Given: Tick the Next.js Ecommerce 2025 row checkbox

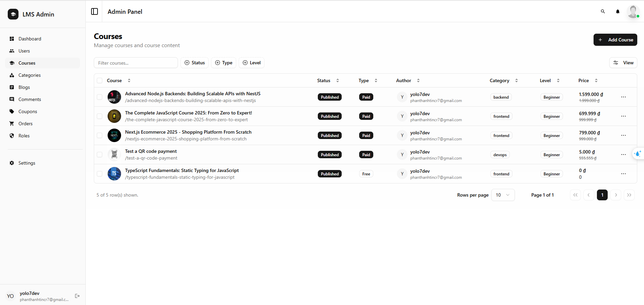Looking at the screenshot, I should [x=100, y=135].
